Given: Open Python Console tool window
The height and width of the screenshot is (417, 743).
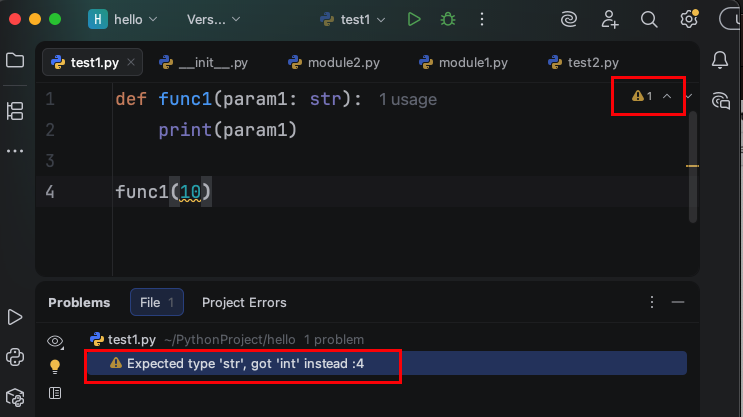Looking at the screenshot, I should (x=15, y=356).
